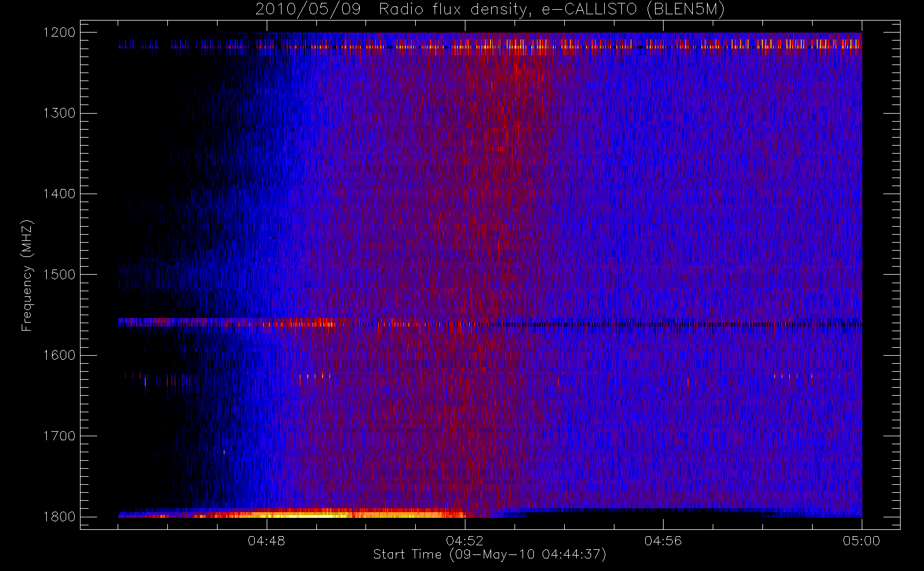The image size is (924, 571).
Task: Select the 1500 frequency tick label
Action: click(60, 275)
